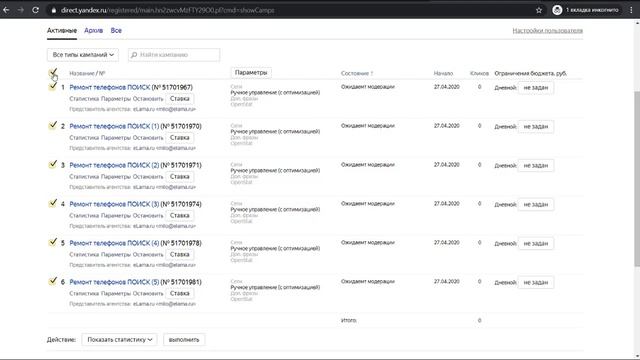Open the 'Показать статистику' action dropdown
Image resolution: width=640 pixels, height=360 pixels.
(119, 340)
